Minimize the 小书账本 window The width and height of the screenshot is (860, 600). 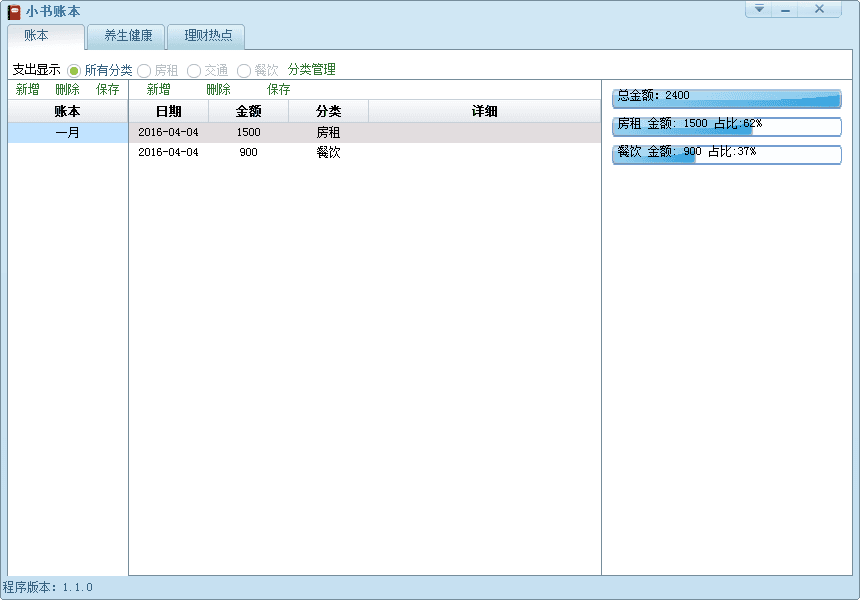785,9
